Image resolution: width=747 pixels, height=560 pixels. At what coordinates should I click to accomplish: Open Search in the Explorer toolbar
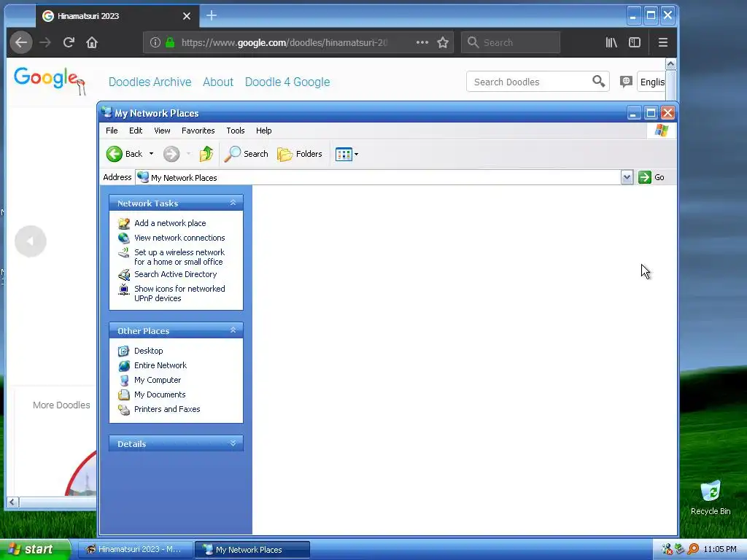[246, 154]
